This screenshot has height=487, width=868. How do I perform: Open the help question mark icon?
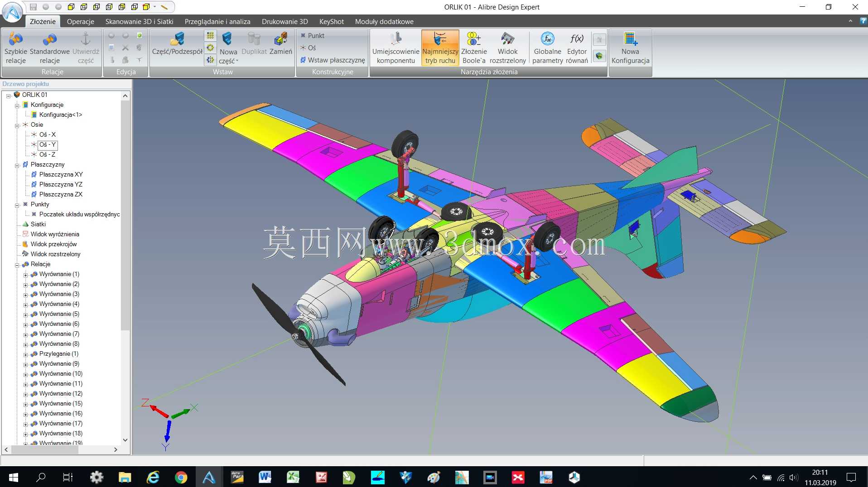click(x=863, y=21)
